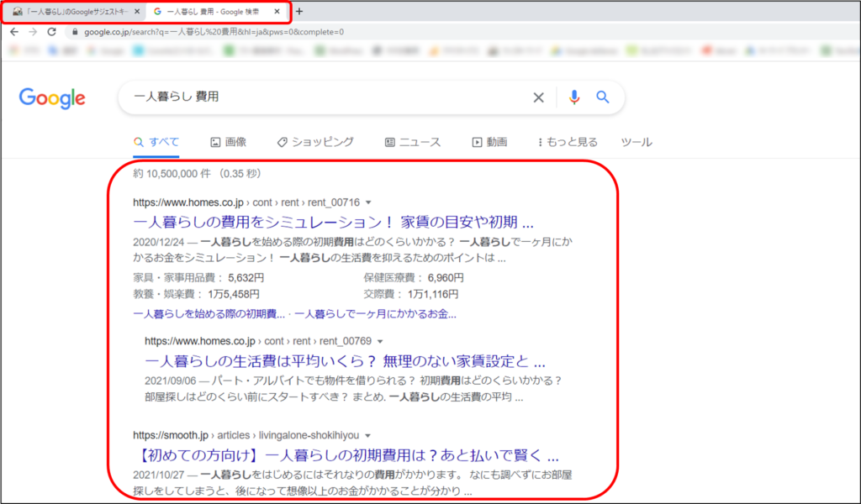Click the homes.co.jp rent_00716 URL breadcrumb
Image resolution: width=861 pixels, height=504 pixels.
[x=246, y=202]
